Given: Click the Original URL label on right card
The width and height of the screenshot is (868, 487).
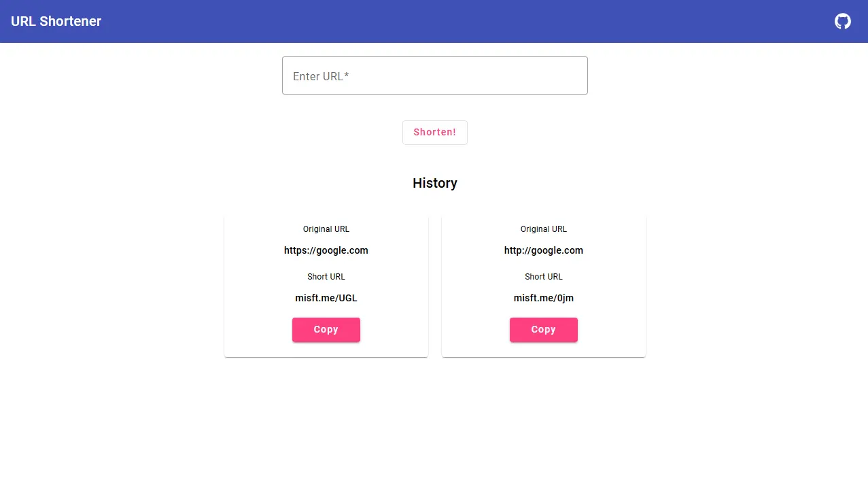Looking at the screenshot, I should [543, 229].
